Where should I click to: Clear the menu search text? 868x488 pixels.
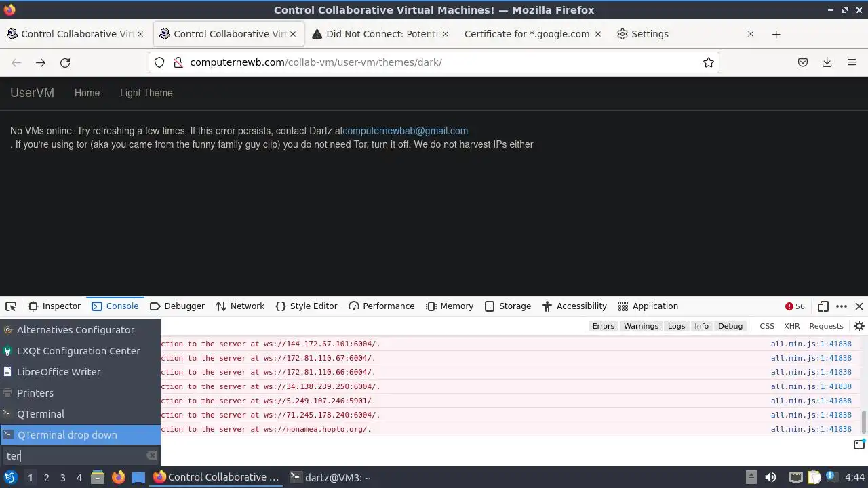(152, 456)
